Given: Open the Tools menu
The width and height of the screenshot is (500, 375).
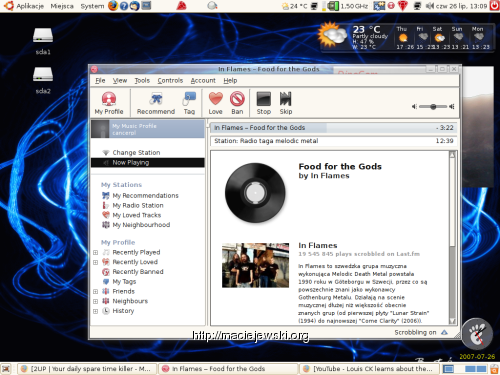Looking at the screenshot, I should point(142,80).
